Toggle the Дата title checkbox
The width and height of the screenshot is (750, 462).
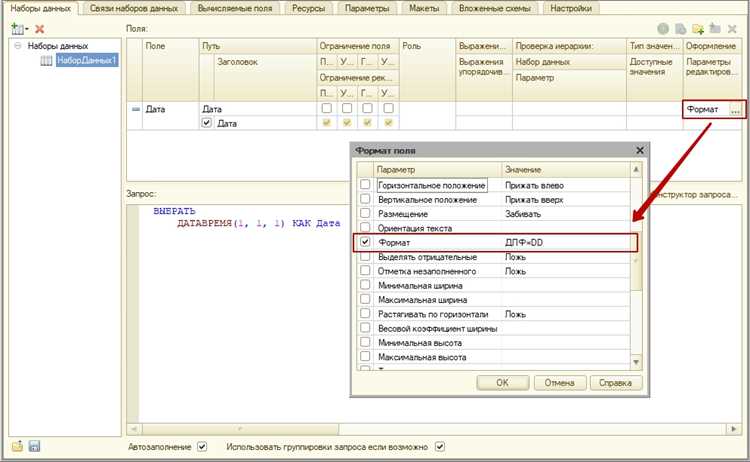click(x=206, y=123)
